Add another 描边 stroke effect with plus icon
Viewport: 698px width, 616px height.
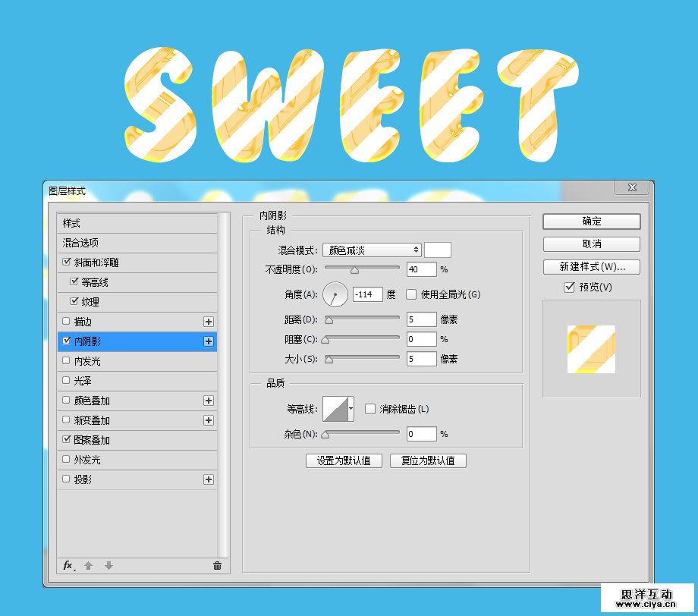[209, 322]
